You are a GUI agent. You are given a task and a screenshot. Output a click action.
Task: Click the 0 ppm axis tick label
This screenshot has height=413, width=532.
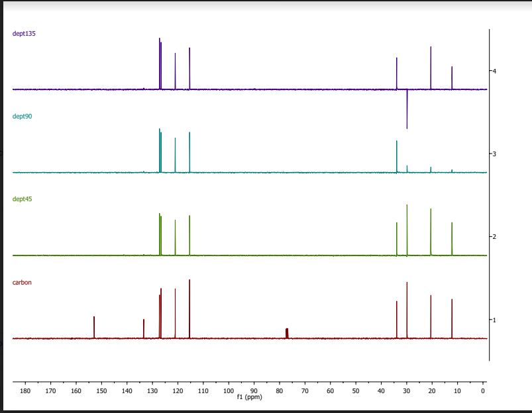[x=483, y=391]
